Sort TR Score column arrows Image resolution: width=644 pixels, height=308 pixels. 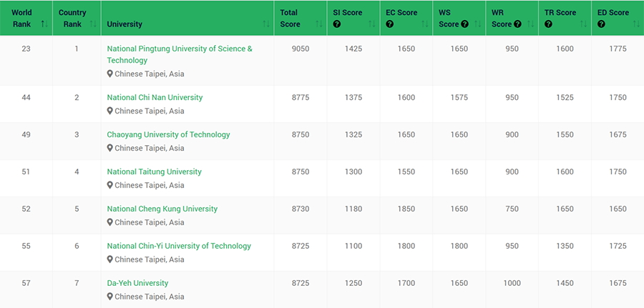point(584,24)
